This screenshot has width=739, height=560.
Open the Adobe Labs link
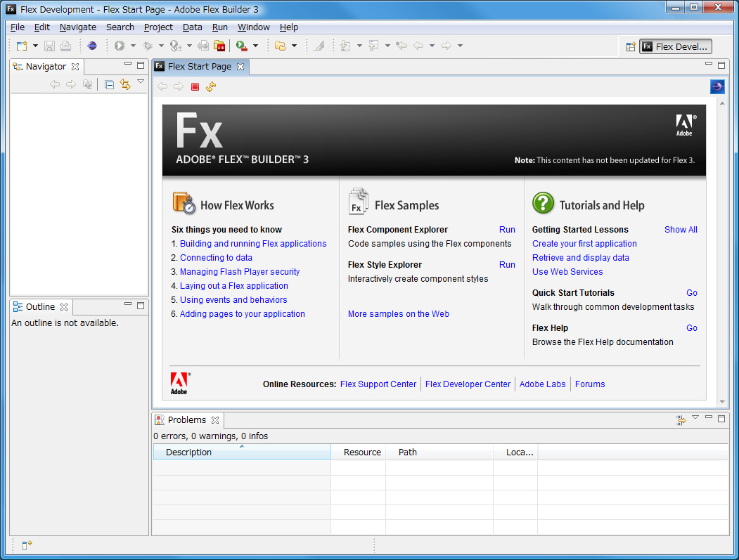point(542,384)
